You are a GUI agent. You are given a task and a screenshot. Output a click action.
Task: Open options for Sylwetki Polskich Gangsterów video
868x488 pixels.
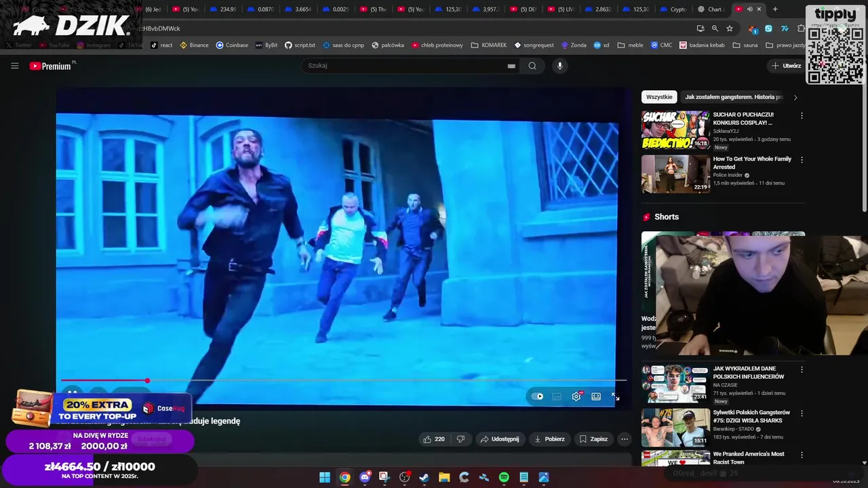[x=802, y=413]
